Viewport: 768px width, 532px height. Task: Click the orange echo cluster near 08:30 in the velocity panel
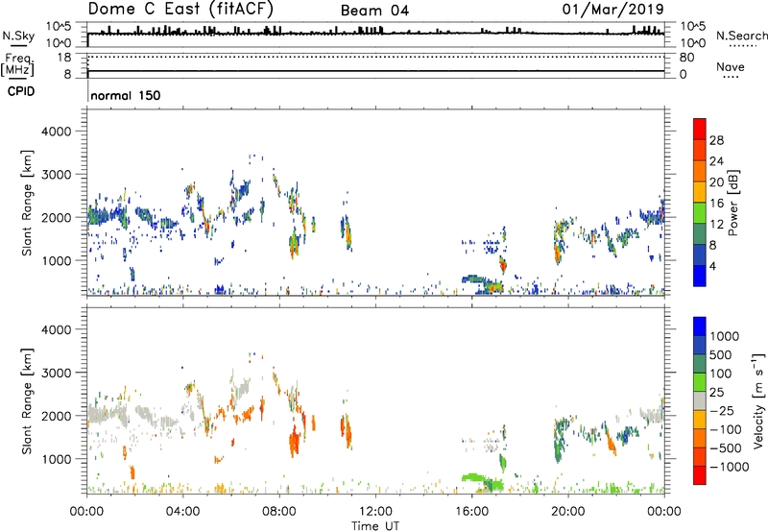coord(294,441)
